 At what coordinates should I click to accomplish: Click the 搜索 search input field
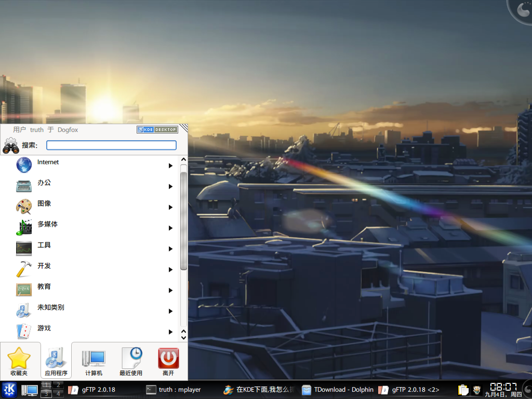click(x=111, y=145)
